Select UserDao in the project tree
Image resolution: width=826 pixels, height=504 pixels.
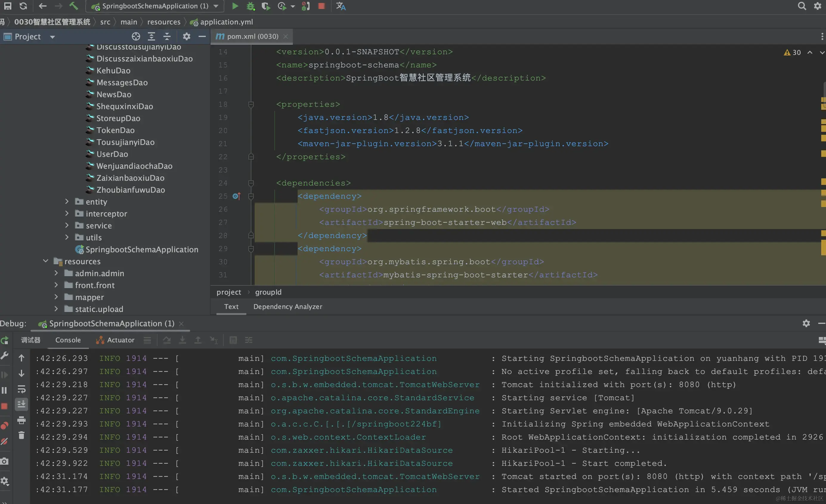point(112,154)
